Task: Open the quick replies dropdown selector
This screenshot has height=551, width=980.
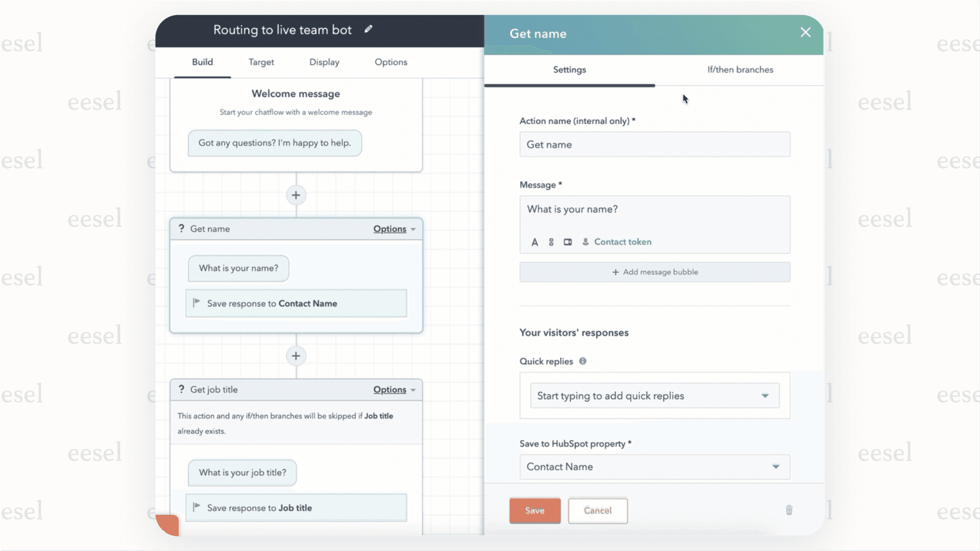Action: [765, 395]
